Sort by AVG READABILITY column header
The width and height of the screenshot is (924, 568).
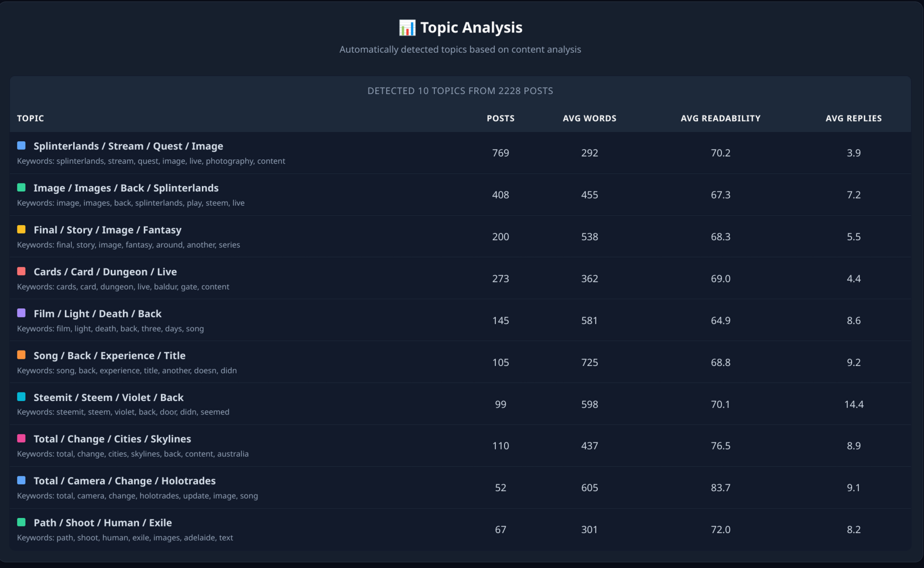pyautogui.click(x=720, y=118)
